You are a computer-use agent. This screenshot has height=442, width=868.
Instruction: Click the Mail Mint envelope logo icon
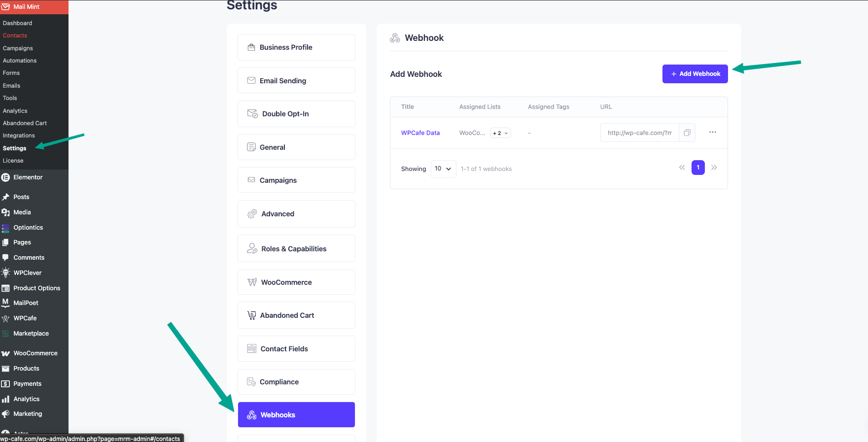coord(6,7)
